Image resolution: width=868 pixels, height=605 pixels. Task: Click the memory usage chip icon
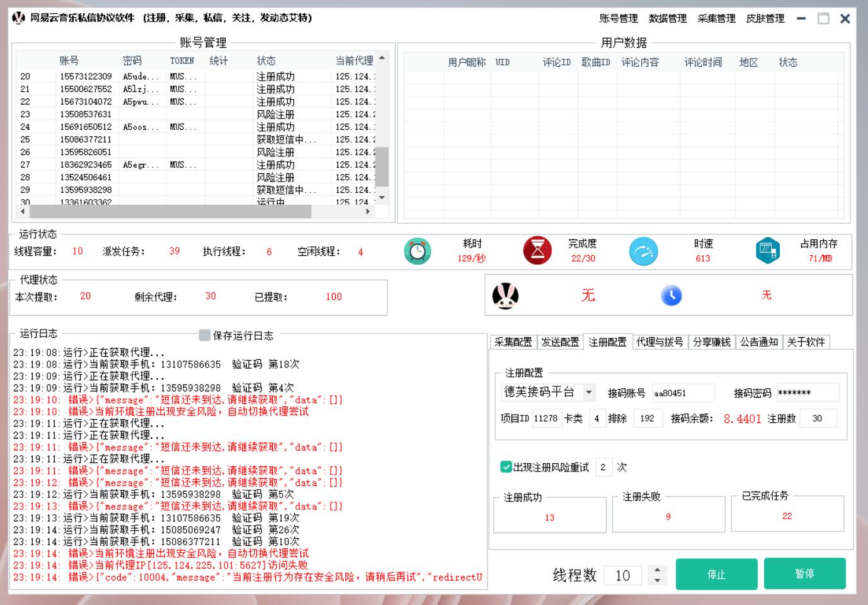tap(767, 251)
